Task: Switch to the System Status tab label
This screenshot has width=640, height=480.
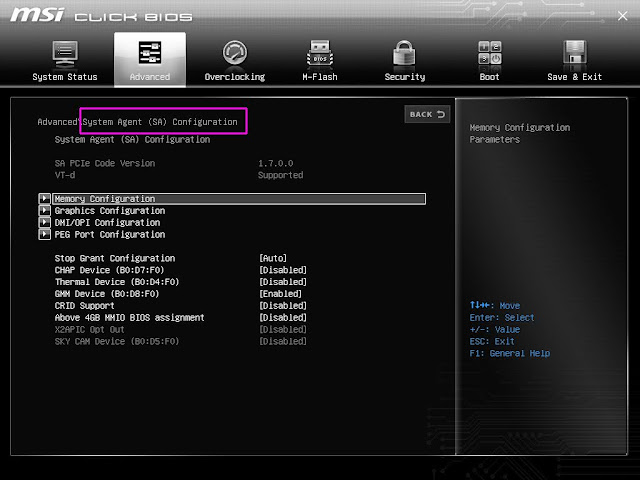Action: coord(64,77)
